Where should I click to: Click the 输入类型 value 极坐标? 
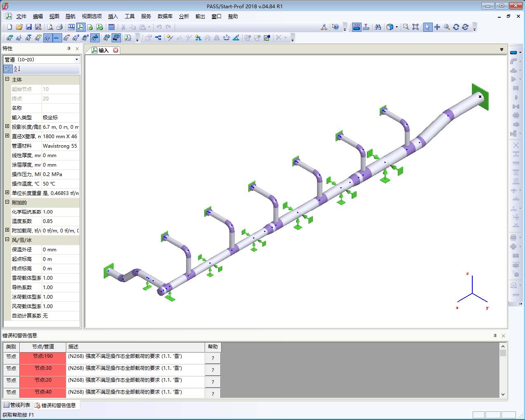(x=61, y=118)
